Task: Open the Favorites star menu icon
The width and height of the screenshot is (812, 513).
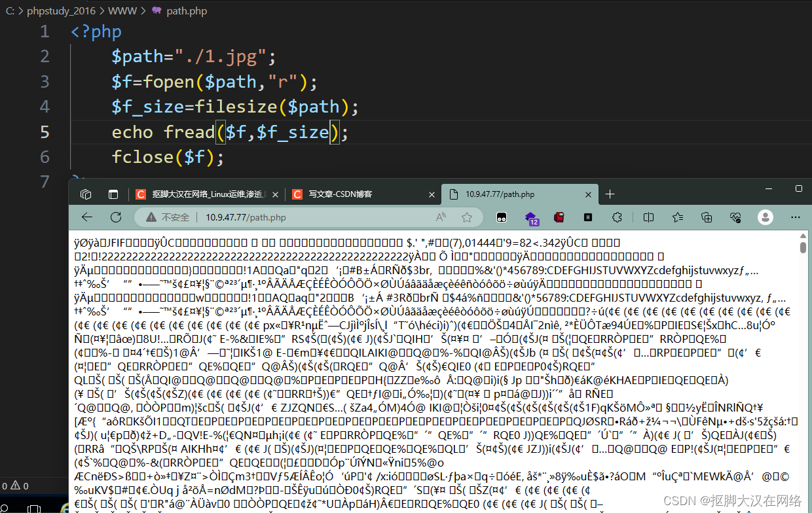Action: pos(678,217)
